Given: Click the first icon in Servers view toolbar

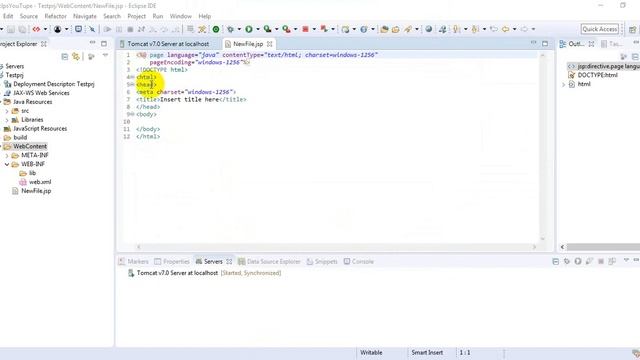Looking at the screenshot, I should pos(556,261).
